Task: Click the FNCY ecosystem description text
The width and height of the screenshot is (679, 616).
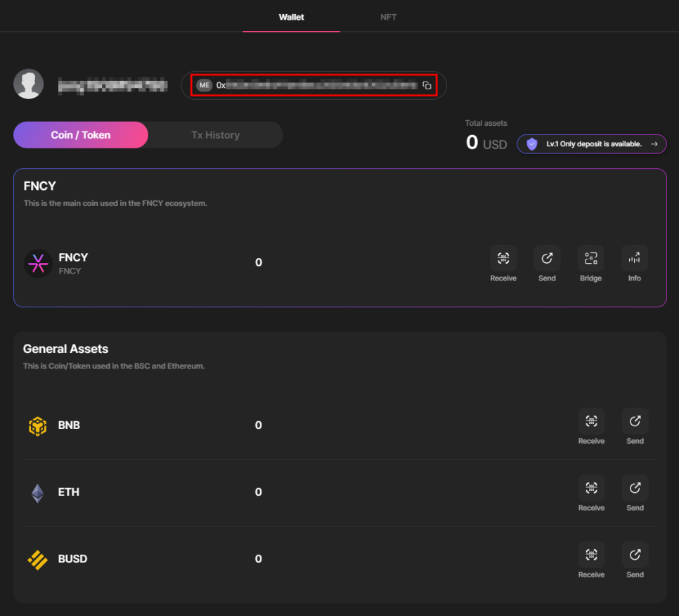Action: tap(115, 203)
